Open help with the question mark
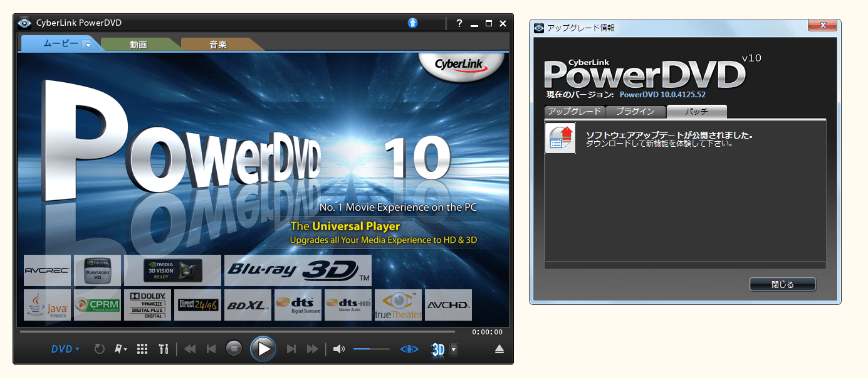Screen dimensions: 868x379 click(x=459, y=23)
